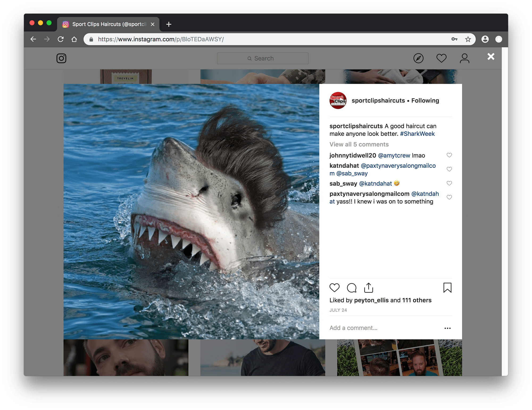Go forward in browser history
This screenshot has width=532, height=410.
pos(47,39)
